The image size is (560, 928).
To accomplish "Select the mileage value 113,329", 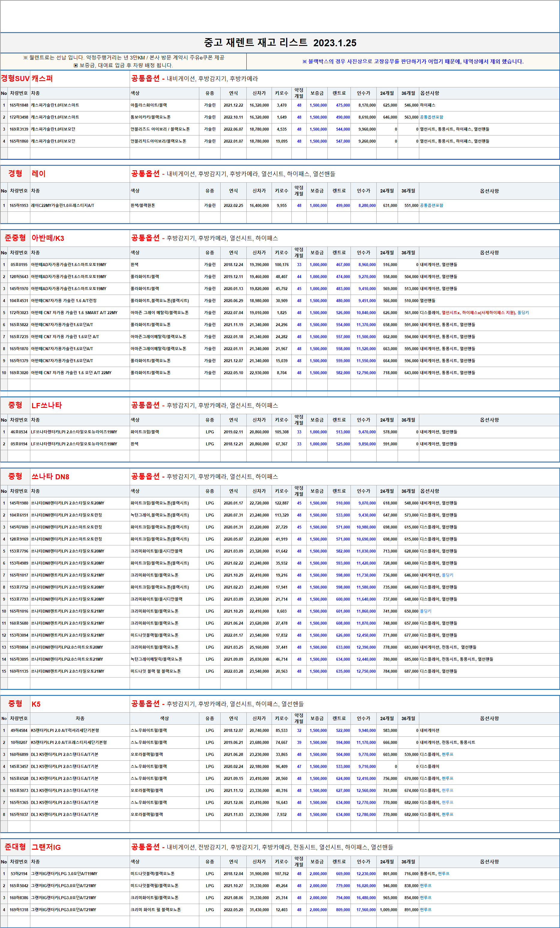I will [x=282, y=515].
